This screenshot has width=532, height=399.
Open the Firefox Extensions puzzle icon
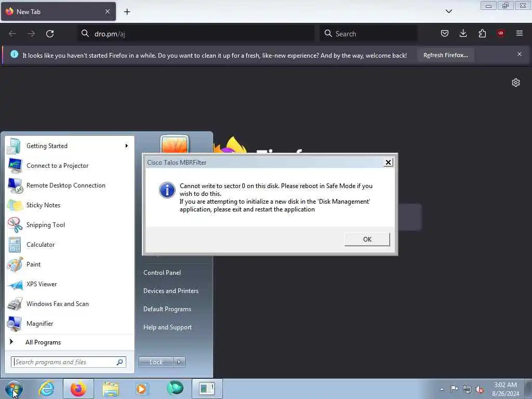pos(482,33)
